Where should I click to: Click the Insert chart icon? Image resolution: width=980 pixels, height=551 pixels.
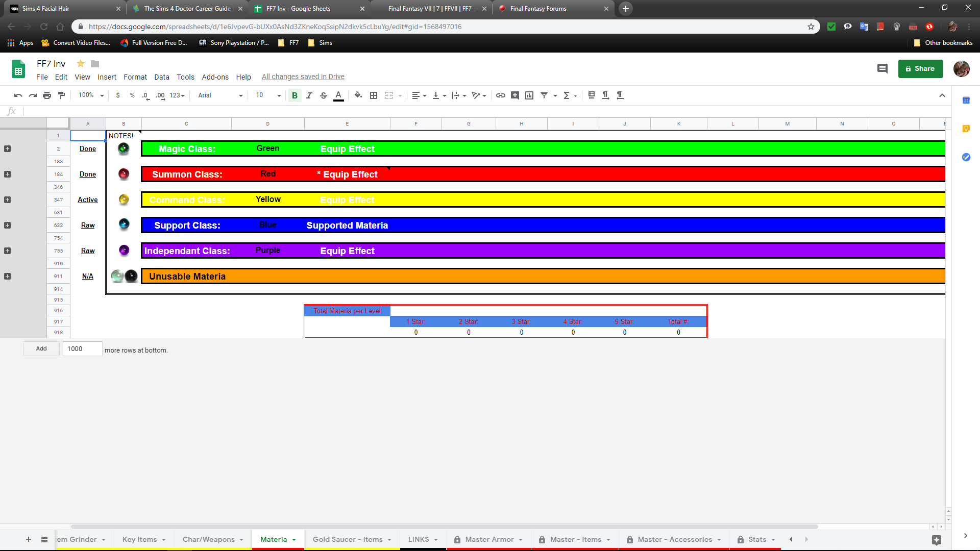pos(529,95)
